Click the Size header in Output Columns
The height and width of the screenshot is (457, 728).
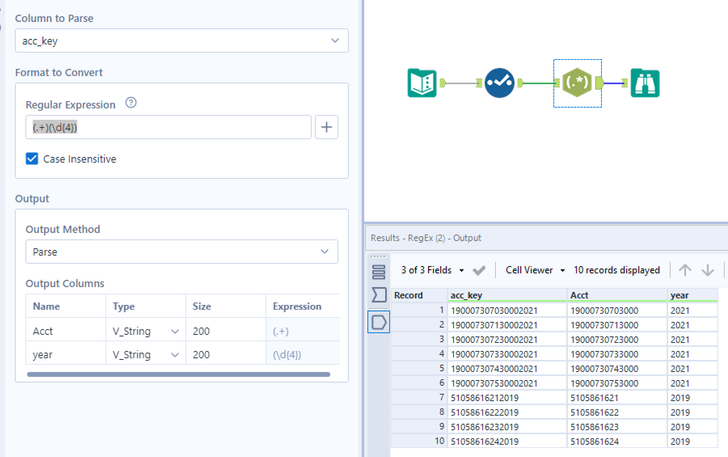(x=226, y=307)
